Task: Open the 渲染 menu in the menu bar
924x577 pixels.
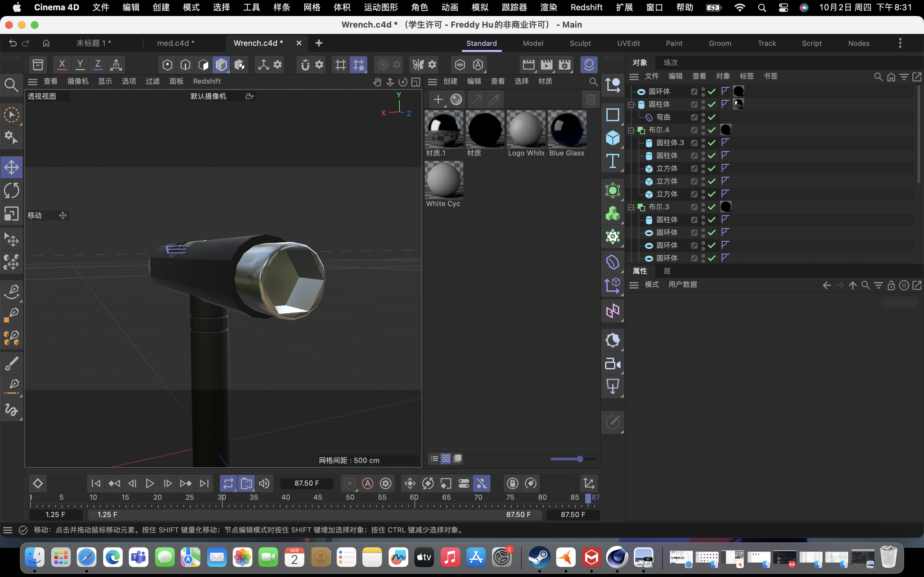Action: click(x=548, y=7)
